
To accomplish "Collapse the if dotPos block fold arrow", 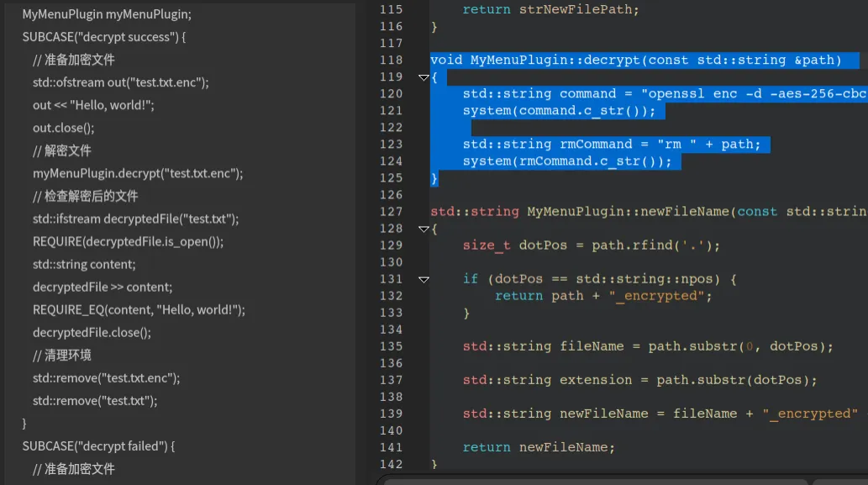I will pyautogui.click(x=423, y=280).
